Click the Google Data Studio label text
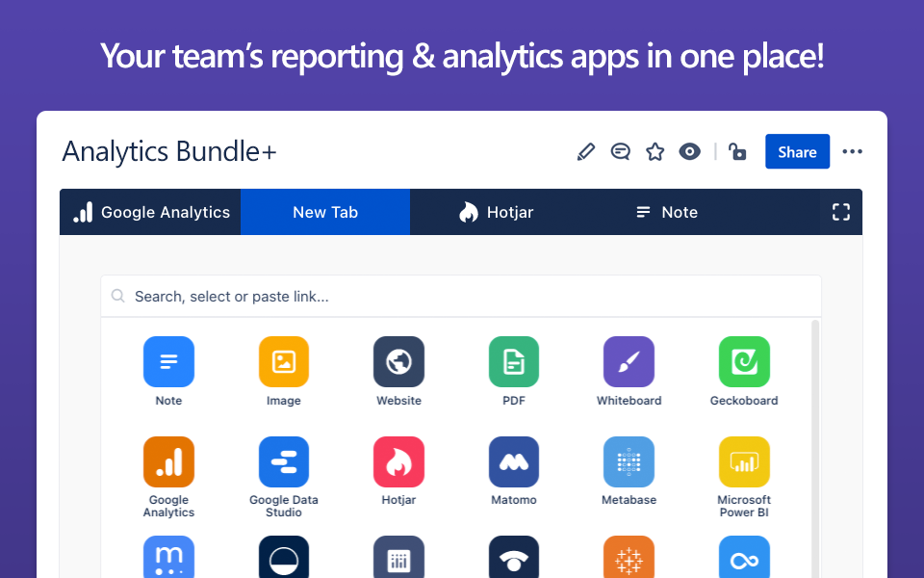The image size is (924, 578). coord(283,506)
